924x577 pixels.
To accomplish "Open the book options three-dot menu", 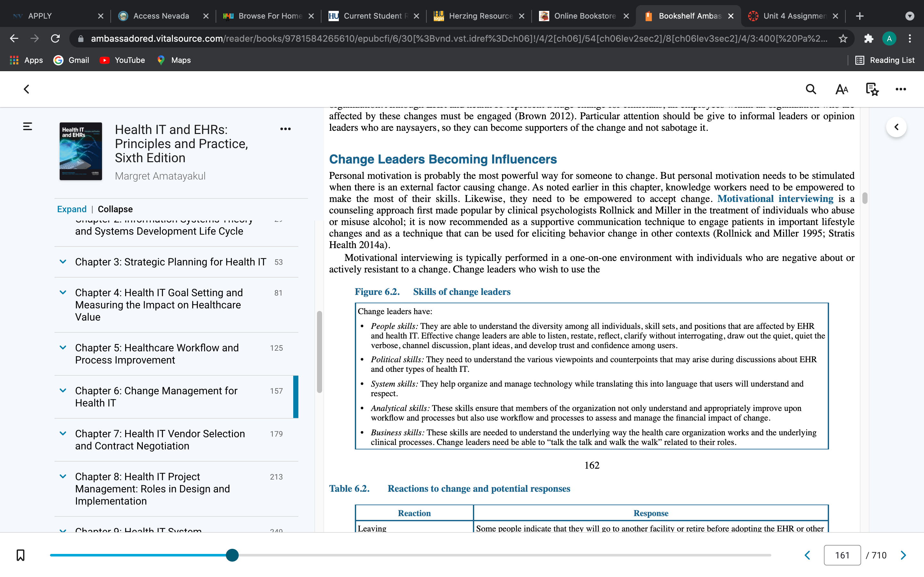I will pyautogui.click(x=285, y=129).
